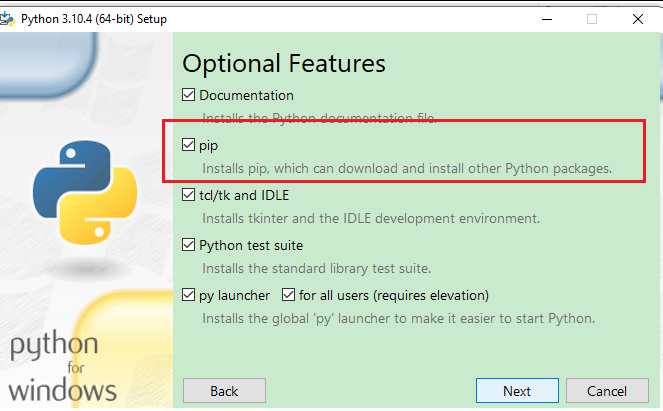Disable the Python test suite checkbox
The image size is (663, 411).
click(188, 245)
